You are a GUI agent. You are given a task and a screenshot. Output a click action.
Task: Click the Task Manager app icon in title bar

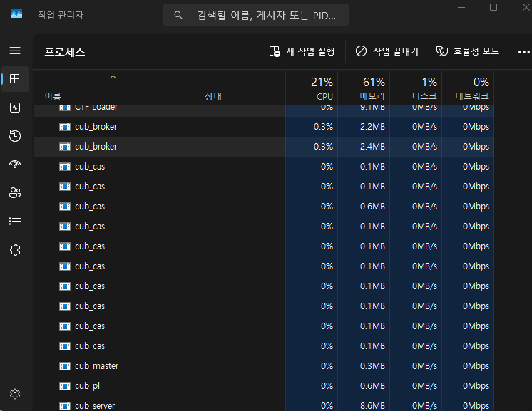(16, 14)
